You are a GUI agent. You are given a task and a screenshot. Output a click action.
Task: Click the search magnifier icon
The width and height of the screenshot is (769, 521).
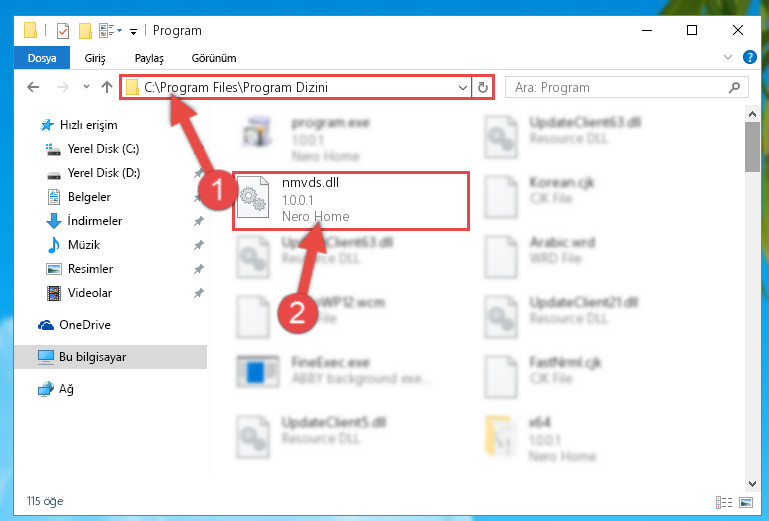coord(734,88)
